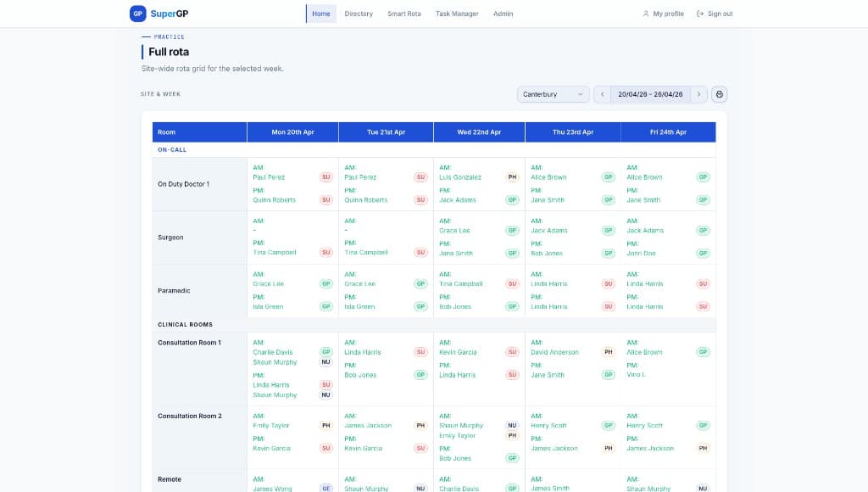The width and height of the screenshot is (868, 492).
Task: Click James Wong in Monday Remote
Action: coord(272,489)
